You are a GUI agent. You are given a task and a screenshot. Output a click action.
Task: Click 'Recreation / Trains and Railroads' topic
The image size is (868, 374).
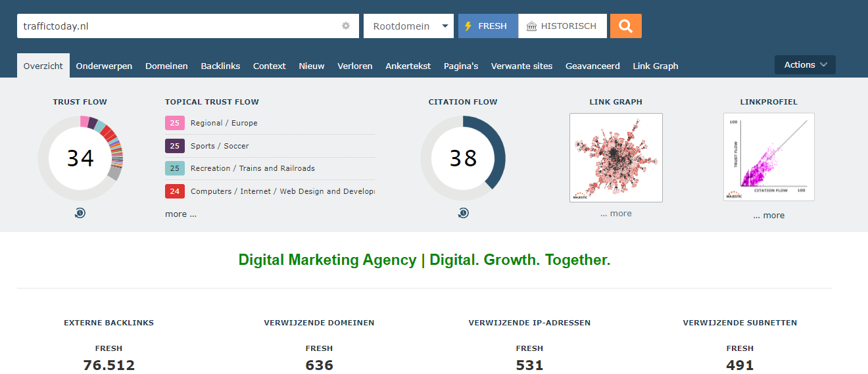[253, 168]
